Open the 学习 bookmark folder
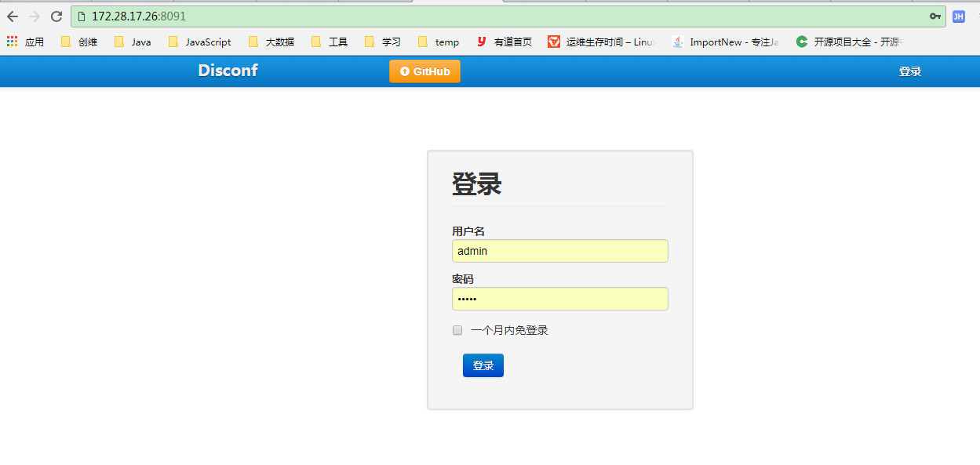This screenshot has width=980, height=465. pyautogui.click(x=383, y=42)
